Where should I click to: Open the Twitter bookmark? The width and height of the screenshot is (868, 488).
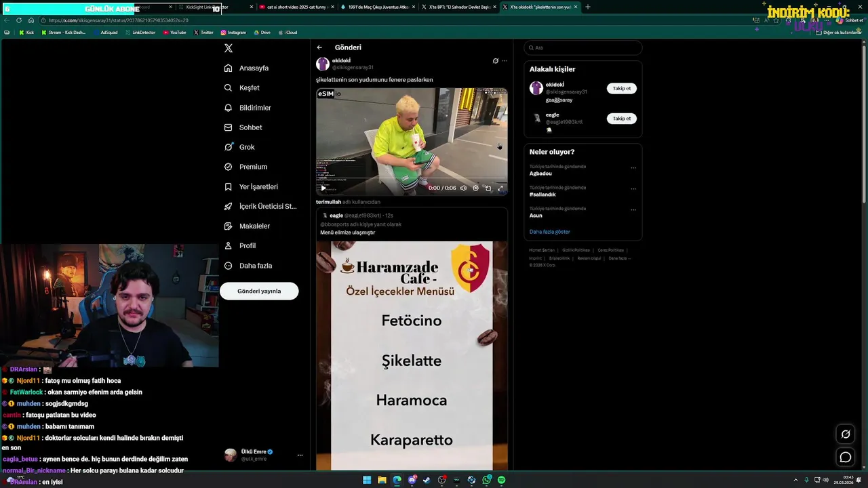[203, 33]
